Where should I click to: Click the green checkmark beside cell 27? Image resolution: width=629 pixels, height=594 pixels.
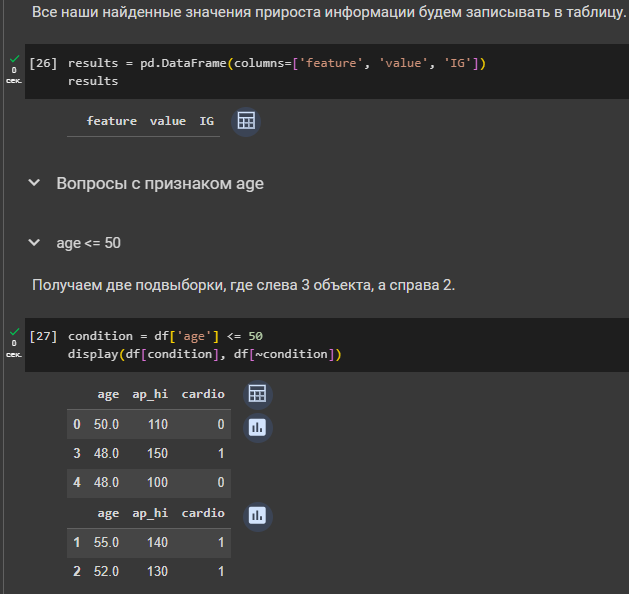(x=14, y=332)
